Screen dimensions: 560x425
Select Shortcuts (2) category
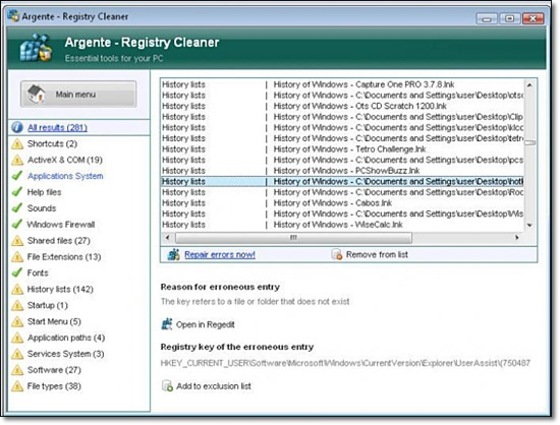point(52,144)
